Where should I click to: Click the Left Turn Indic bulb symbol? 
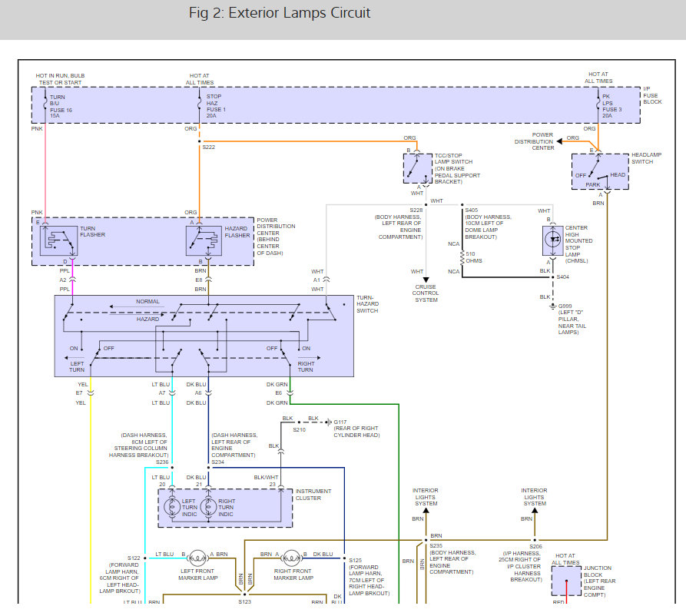[x=172, y=507]
